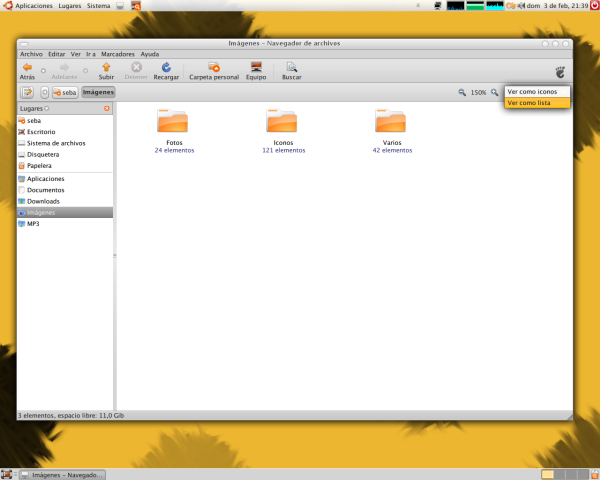This screenshot has height=480, width=600.
Task: Open the Atrás history dropdown arrow
Action: (x=43, y=70)
